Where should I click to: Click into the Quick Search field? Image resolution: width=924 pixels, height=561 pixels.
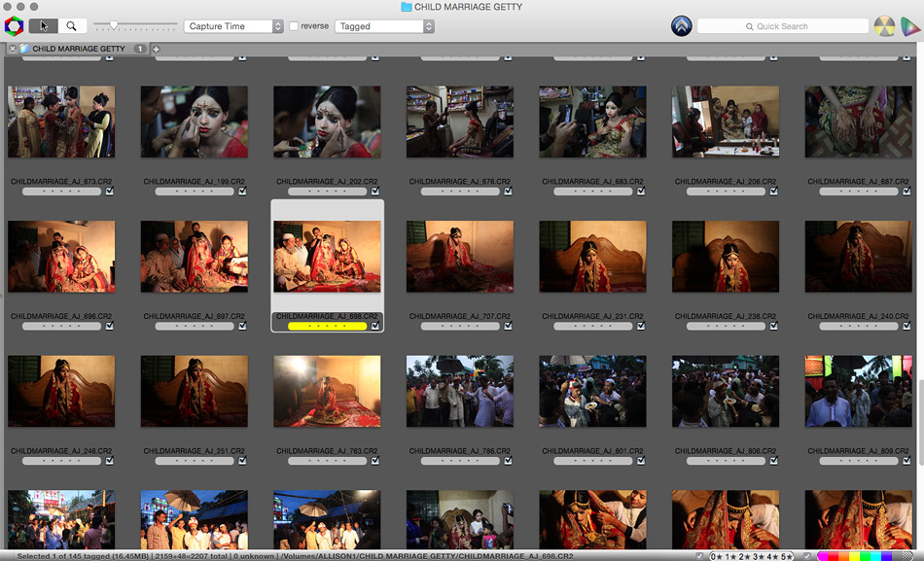(783, 26)
